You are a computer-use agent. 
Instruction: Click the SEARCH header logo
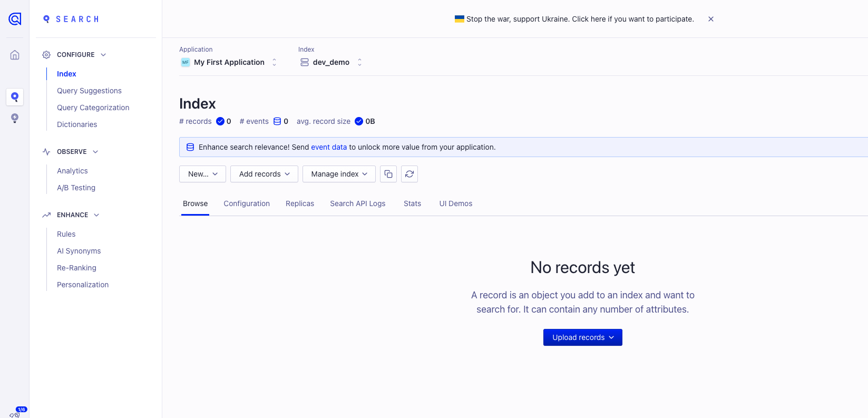71,19
